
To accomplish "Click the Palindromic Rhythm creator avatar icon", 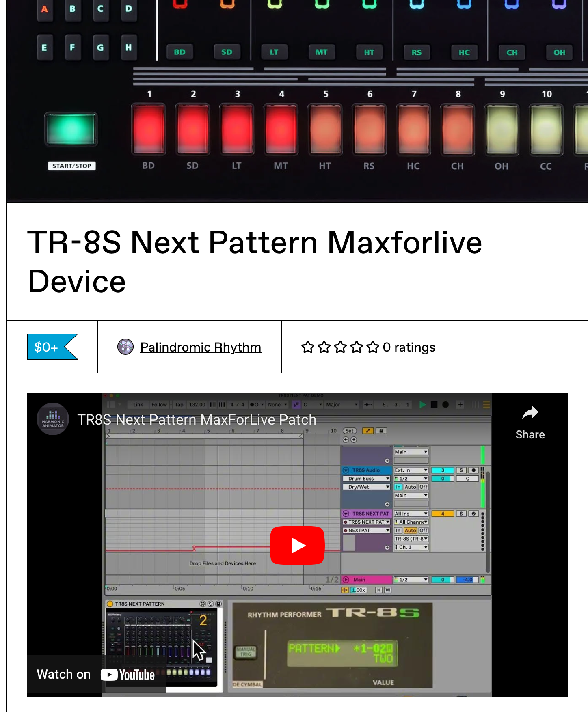I will coord(125,347).
